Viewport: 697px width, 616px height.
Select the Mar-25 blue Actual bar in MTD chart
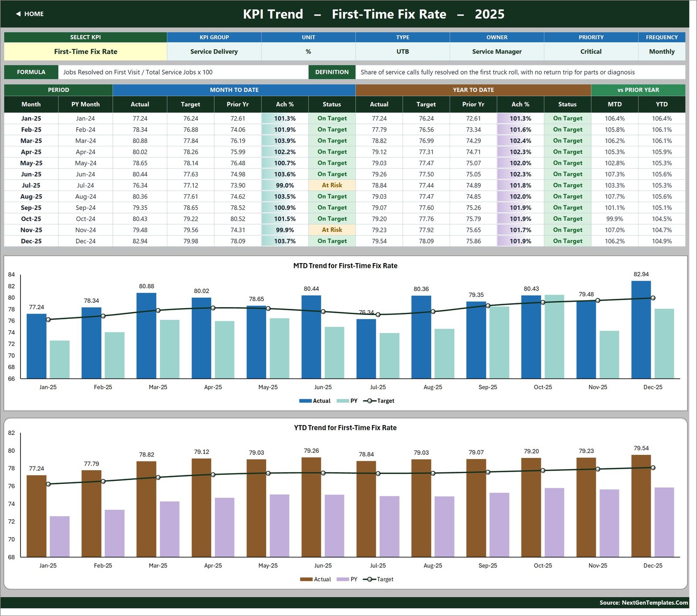(146, 335)
